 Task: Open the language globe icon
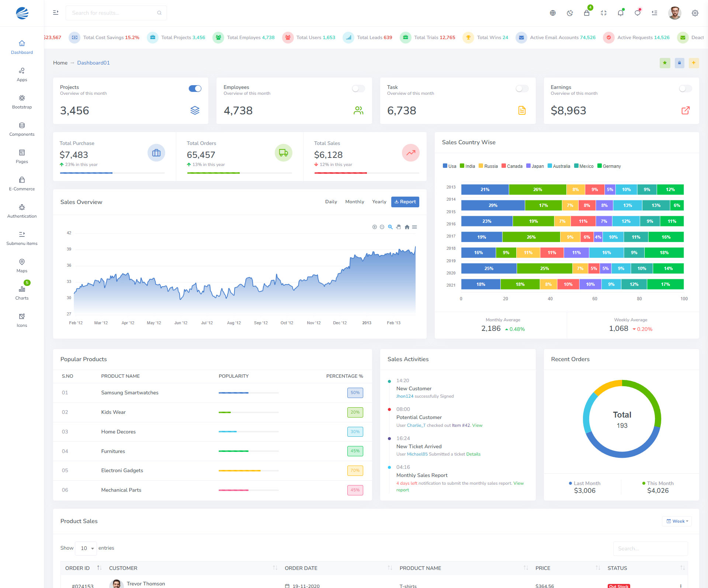click(553, 13)
